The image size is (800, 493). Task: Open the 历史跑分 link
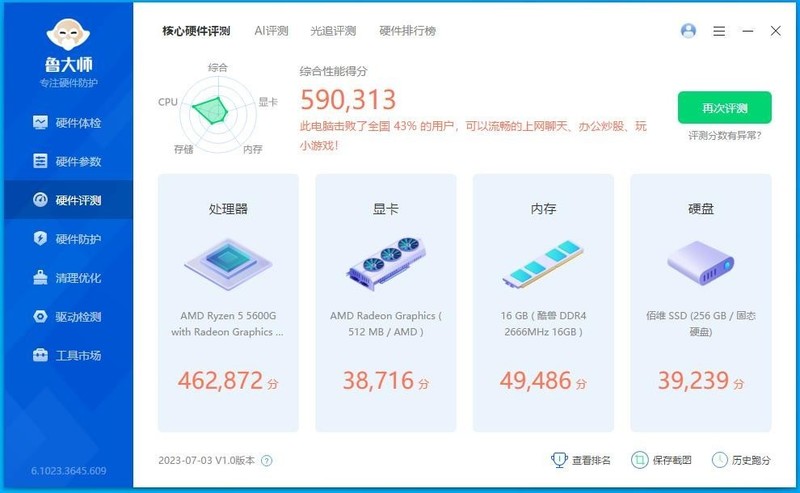(x=751, y=460)
